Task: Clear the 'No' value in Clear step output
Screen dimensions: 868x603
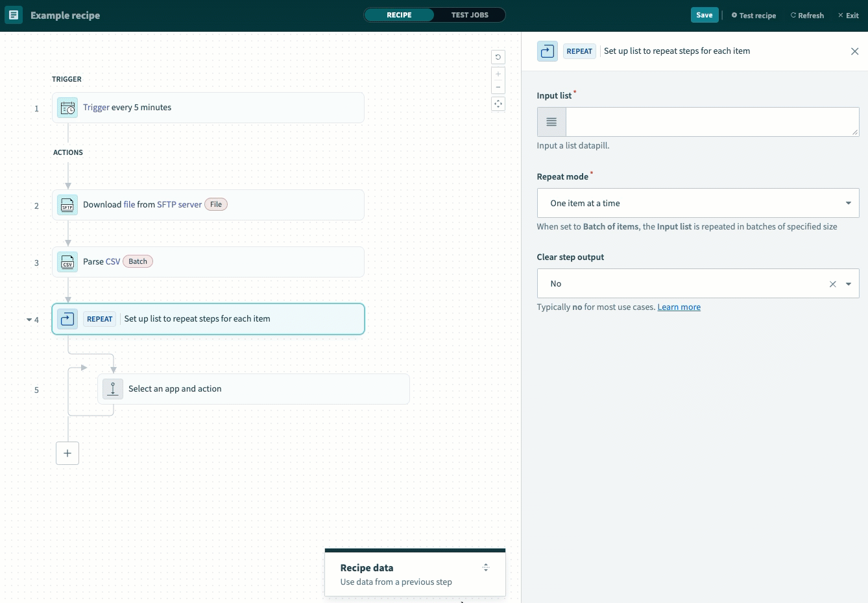Action: 833,284
